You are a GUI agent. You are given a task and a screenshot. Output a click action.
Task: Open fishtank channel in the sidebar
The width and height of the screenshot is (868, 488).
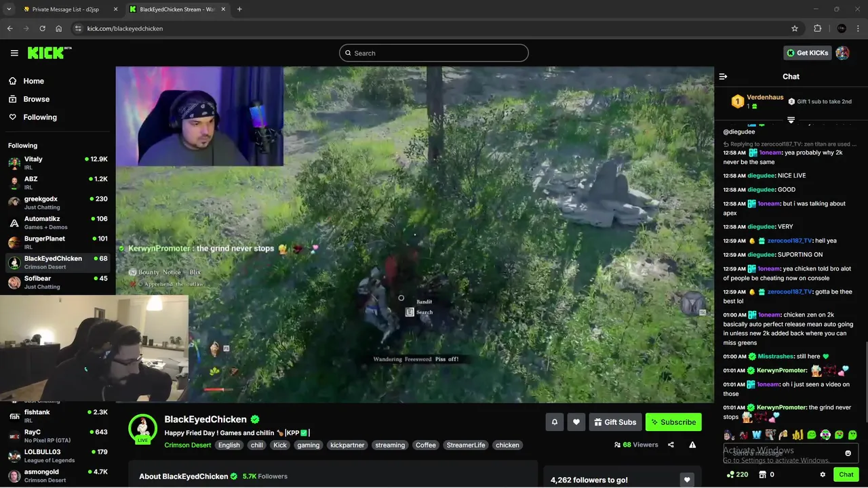[x=58, y=415]
